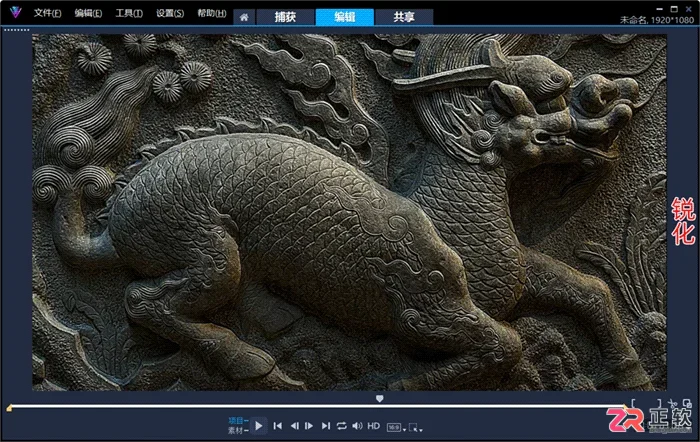Play the preview

point(258,426)
